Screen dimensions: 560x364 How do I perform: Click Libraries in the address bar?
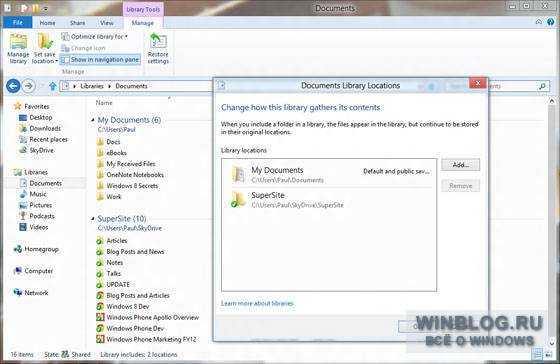tap(92, 86)
